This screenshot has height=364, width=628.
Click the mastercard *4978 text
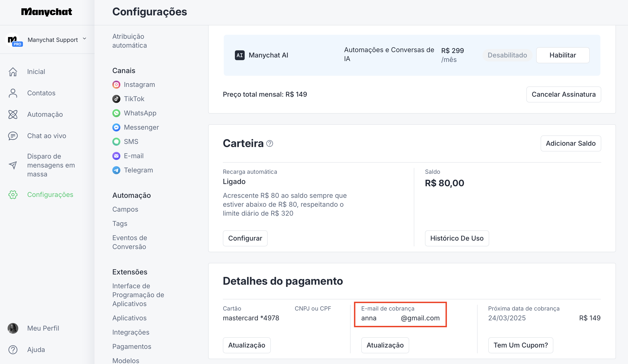pos(251,318)
